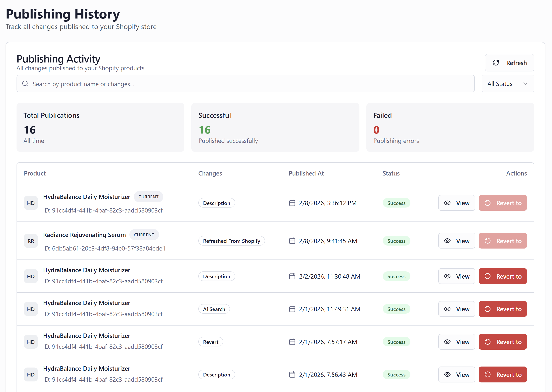Image resolution: width=552 pixels, height=392 pixels.
Task: Click the Refreshed From Shopify badge
Action: click(x=231, y=241)
